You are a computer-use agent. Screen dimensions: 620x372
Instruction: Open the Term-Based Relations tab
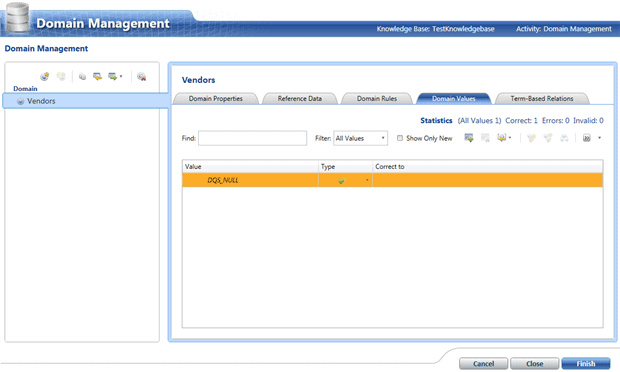[542, 98]
